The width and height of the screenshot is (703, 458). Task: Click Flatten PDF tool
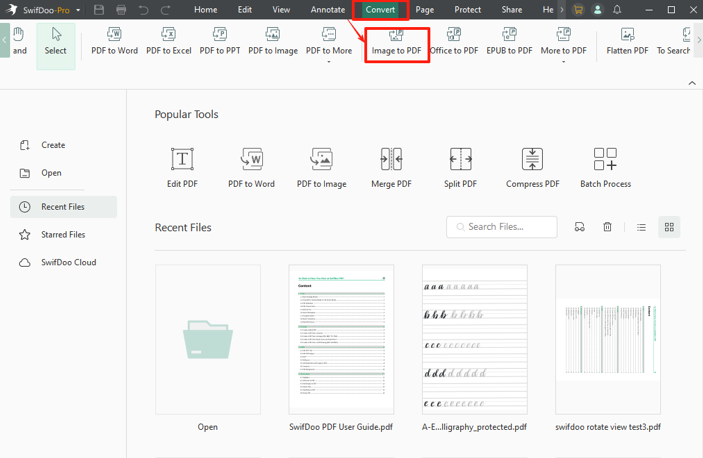pos(627,41)
